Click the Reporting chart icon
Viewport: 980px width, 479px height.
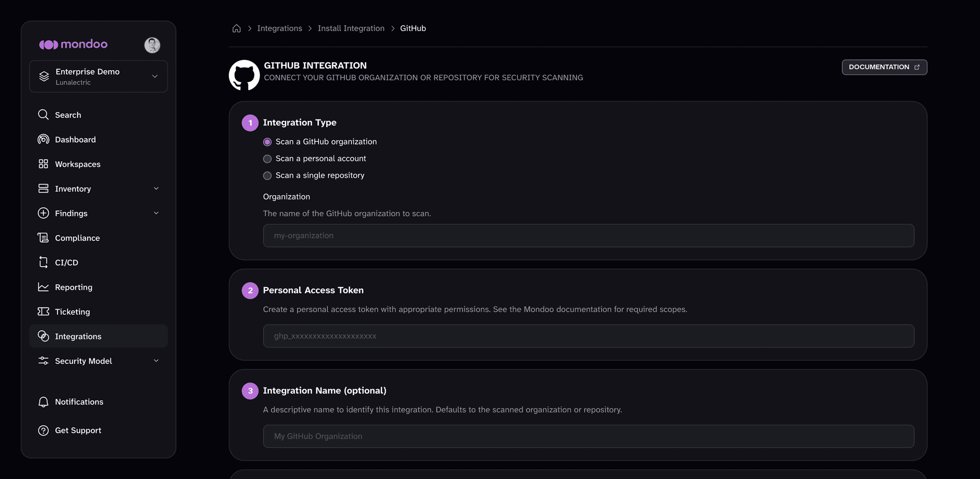pyautogui.click(x=44, y=287)
